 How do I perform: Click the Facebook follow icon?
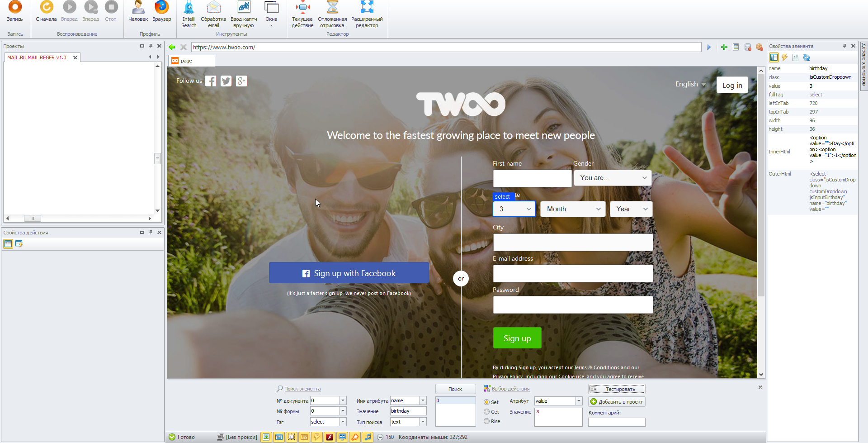211,81
